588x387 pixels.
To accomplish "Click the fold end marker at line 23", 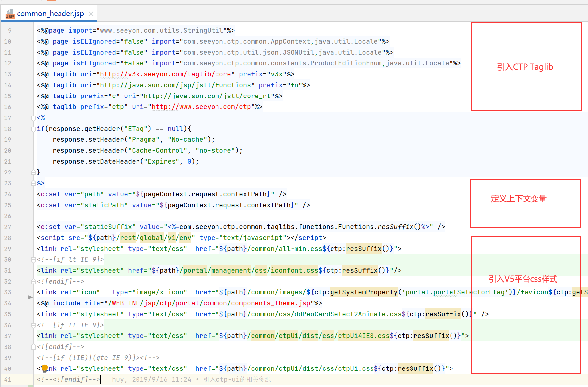I will point(33,183).
